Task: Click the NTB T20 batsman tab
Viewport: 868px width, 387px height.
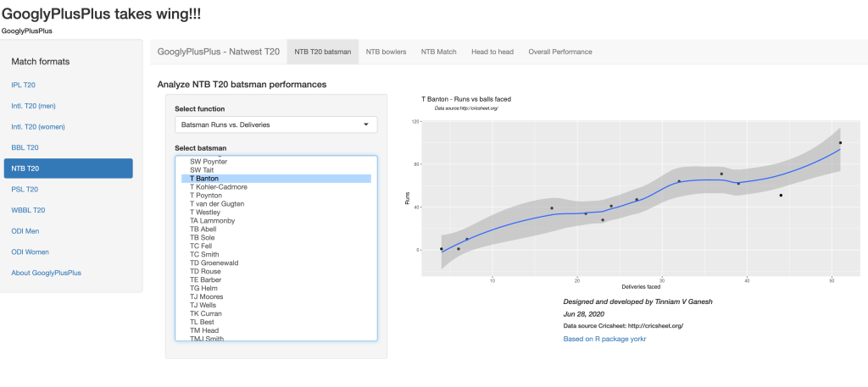Action: pos(323,52)
